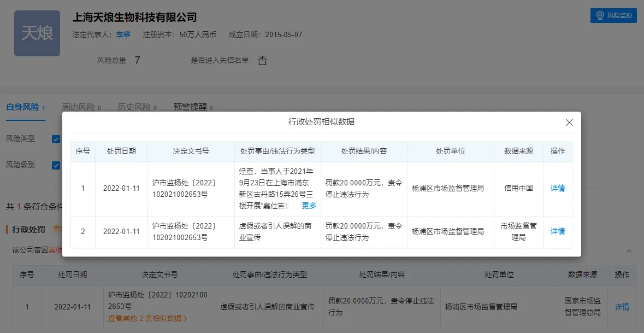Switch to the 自身风险 tab
Viewport: 644px width, 333px height.
tap(26, 107)
